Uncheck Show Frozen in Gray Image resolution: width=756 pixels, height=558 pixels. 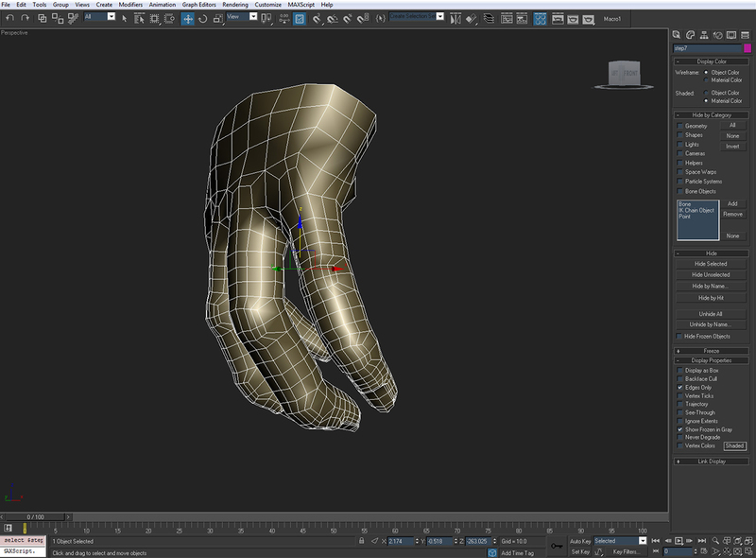pos(679,429)
